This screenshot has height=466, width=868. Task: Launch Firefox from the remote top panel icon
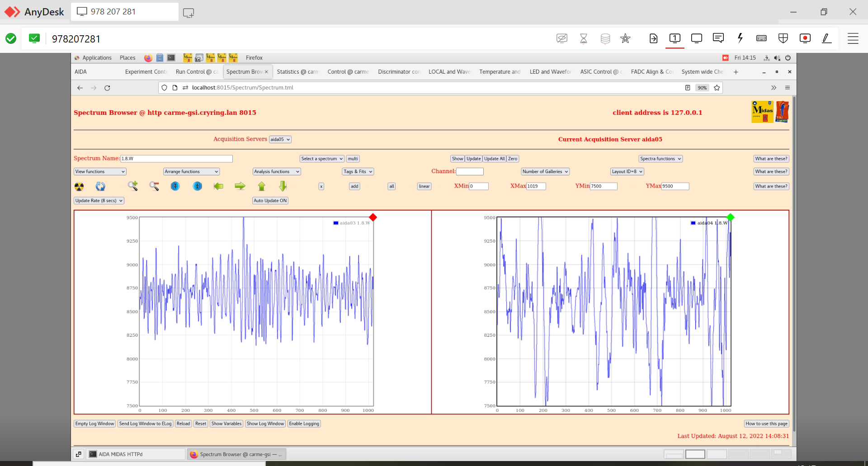[148, 58]
